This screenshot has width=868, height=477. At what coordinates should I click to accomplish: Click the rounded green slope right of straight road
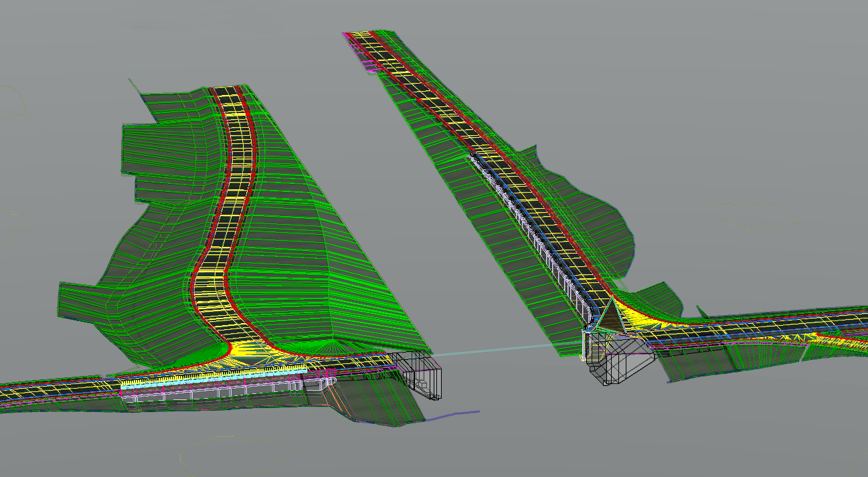click(x=596, y=221)
